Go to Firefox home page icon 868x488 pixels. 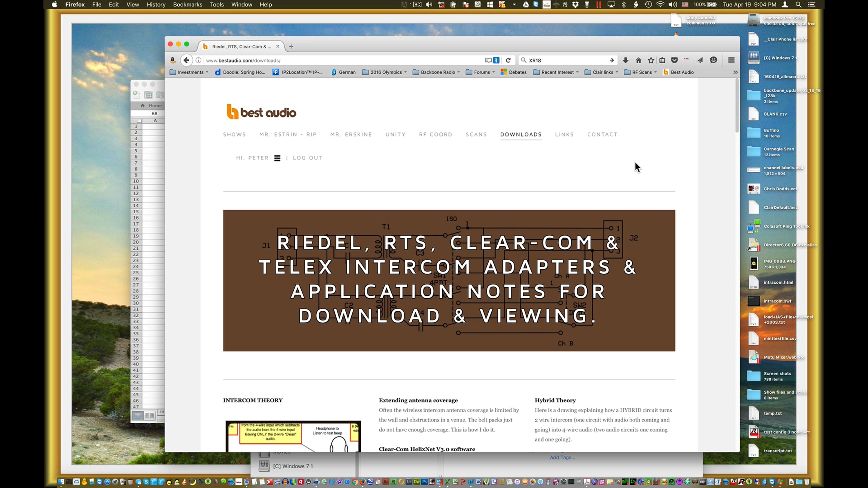(638, 60)
